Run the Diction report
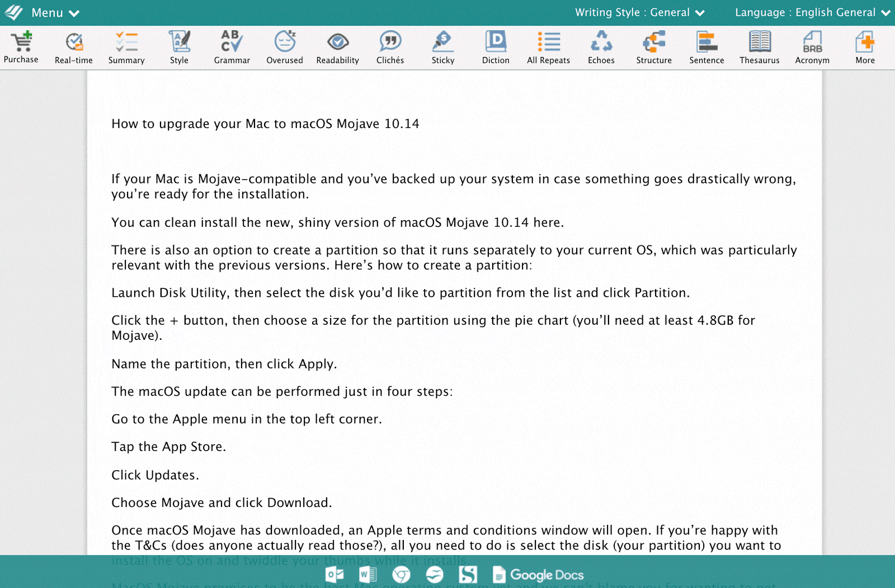Image resolution: width=895 pixels, height=588 pixels. tap(496, 48)
